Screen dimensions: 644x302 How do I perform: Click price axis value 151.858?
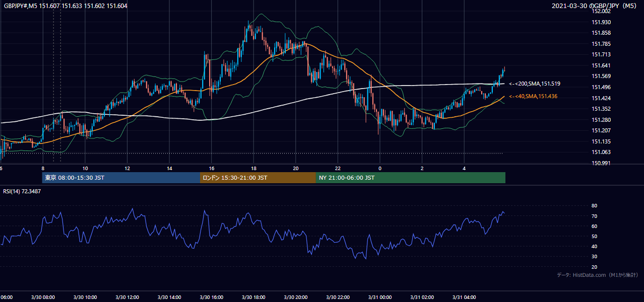point(601,33)
